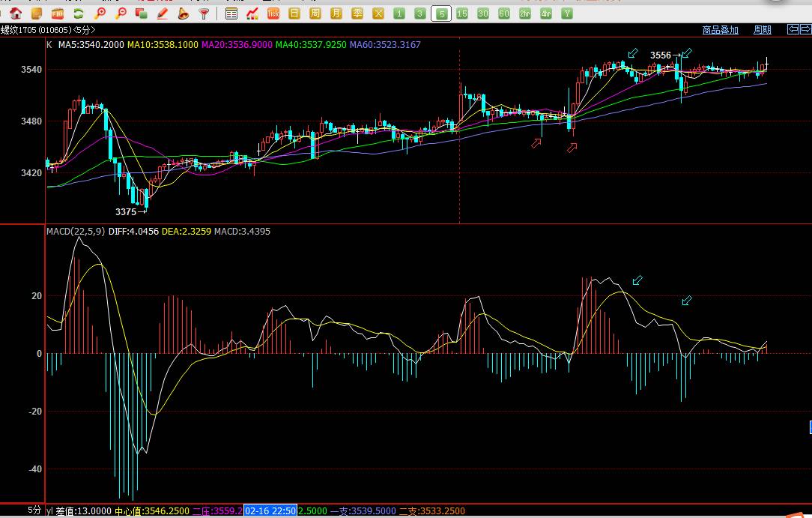812x518 pixels.
Task: Zoom out with the minus magnifier icon
Action: coord(121,13)
